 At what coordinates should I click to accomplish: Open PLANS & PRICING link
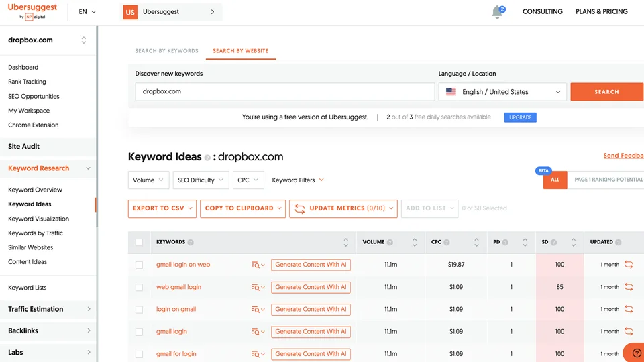click(x=602, y=12)
